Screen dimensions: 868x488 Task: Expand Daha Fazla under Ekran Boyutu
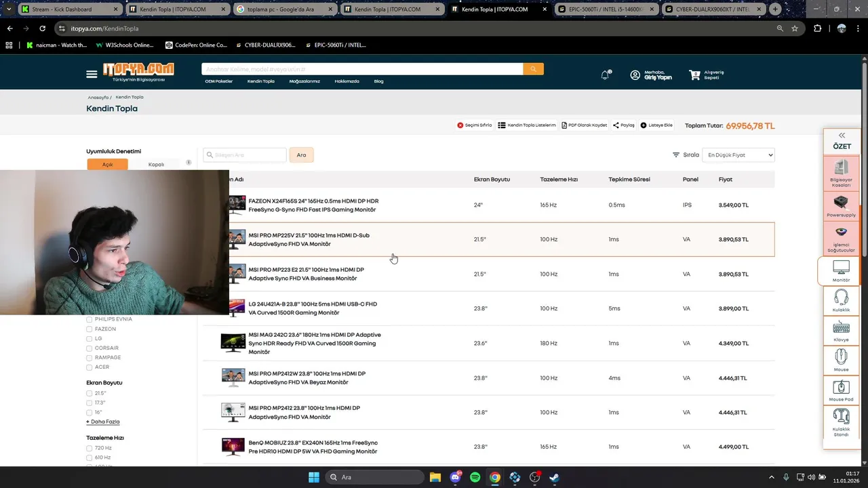(103, 422)
